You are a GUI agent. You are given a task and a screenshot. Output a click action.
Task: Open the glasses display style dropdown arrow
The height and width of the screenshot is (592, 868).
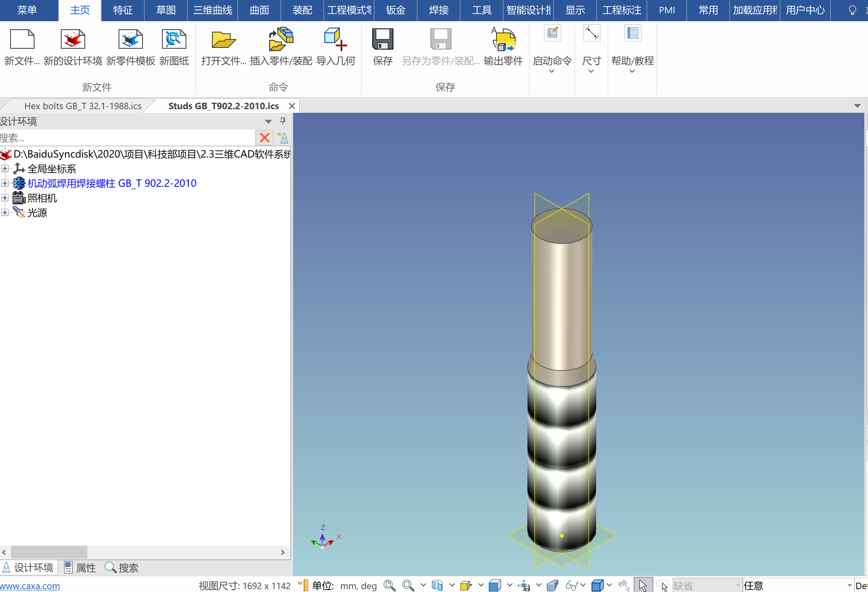(x=583, y=585)
